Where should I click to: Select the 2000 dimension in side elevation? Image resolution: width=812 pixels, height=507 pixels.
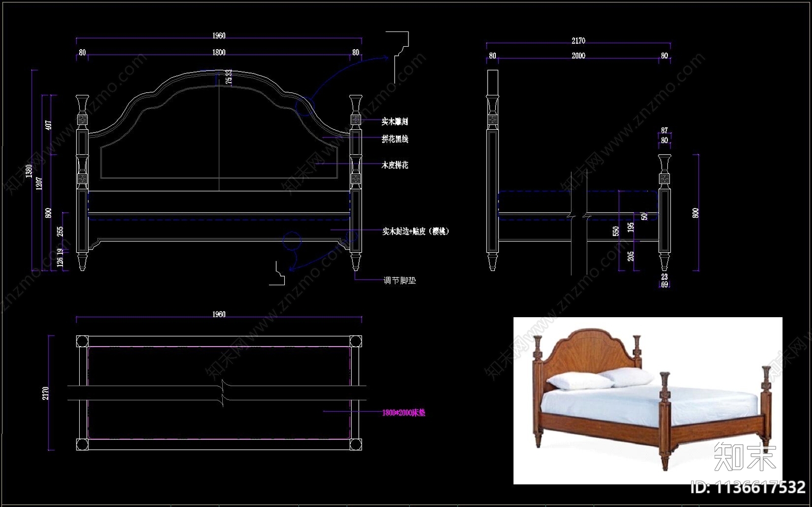tap(578, 56)
